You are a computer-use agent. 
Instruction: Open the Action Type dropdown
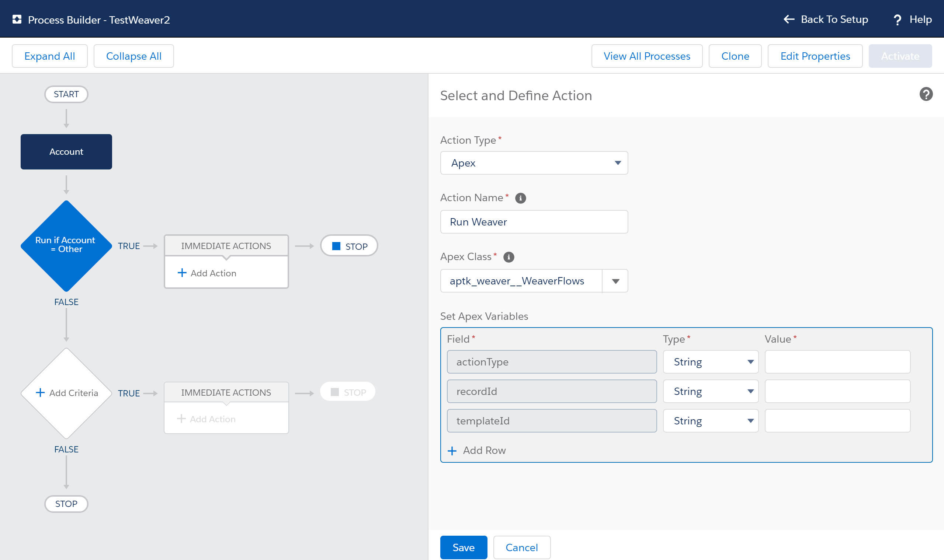coord(617,162)
